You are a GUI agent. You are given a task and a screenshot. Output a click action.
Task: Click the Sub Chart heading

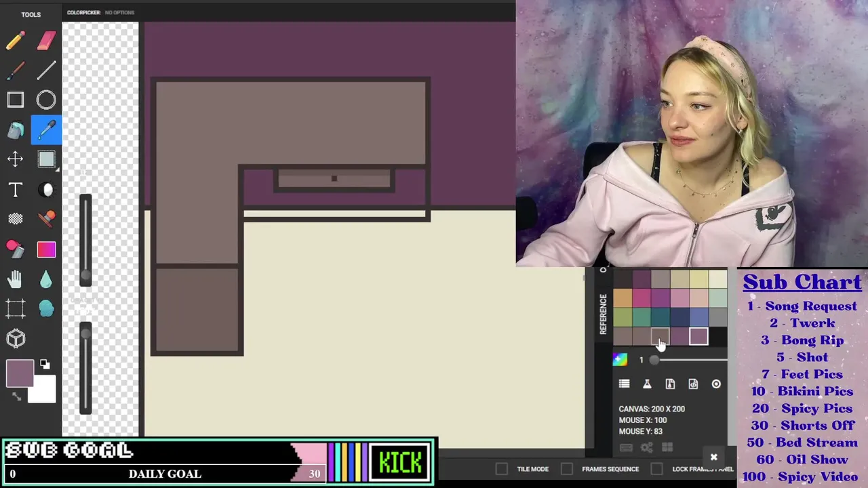pyautogui.click(x=802, y=282)
